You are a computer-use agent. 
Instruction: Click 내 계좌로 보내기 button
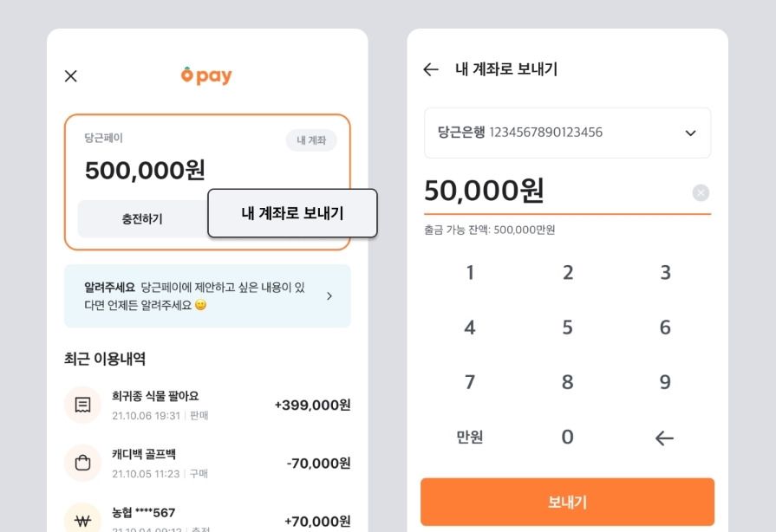click(x=292, y=213)
